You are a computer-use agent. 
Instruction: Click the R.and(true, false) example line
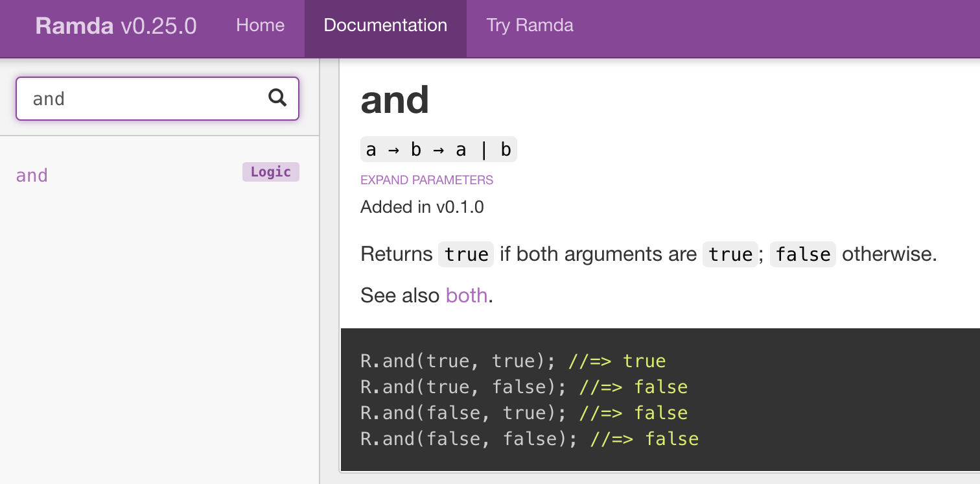click(524, 387)
